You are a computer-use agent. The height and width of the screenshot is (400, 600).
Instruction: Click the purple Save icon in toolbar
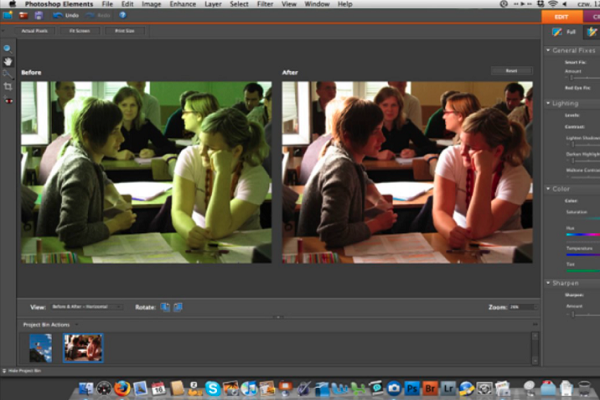point(39,15)
